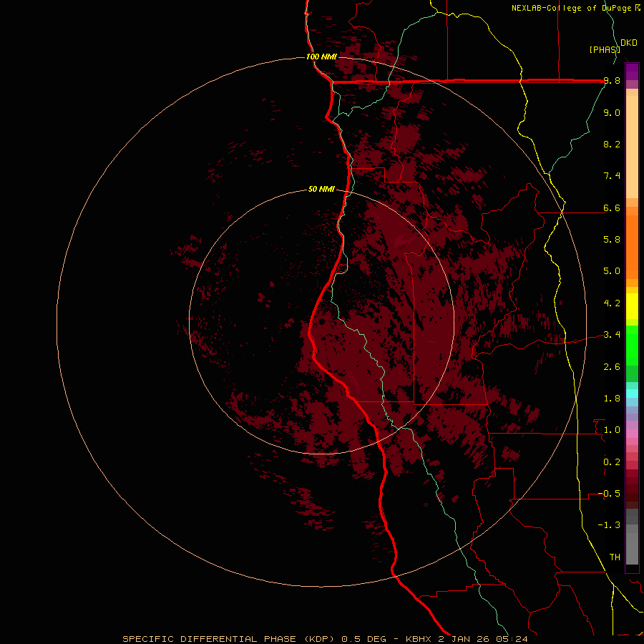
Task: Select the 3.4 legend value
Action: [612, 335]
